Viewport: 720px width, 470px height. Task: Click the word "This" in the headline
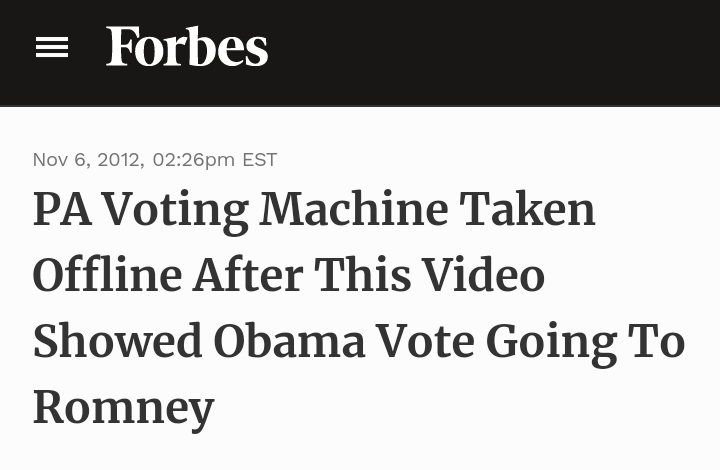pyautogui.click(x=360, y=276)
